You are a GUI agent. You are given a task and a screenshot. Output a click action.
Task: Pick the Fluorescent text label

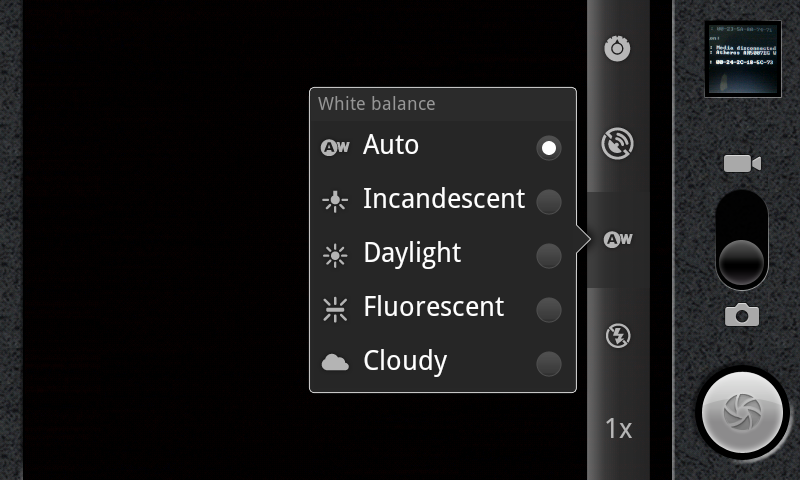tap(433, 306)
